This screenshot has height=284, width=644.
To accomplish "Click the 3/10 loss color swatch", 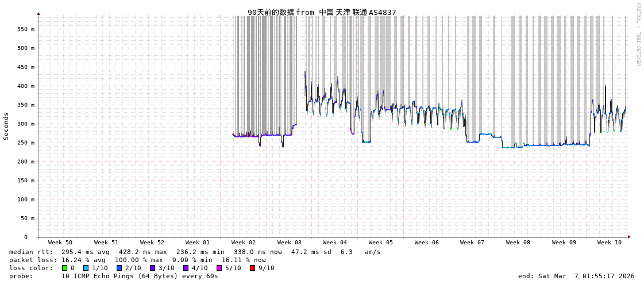I will pos(152,268).
